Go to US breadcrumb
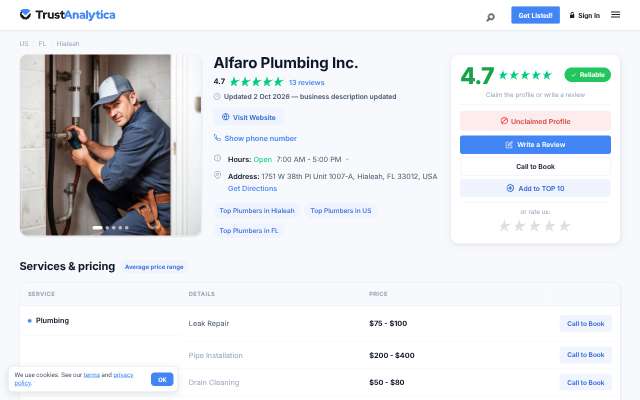 [x=24, y=43]
